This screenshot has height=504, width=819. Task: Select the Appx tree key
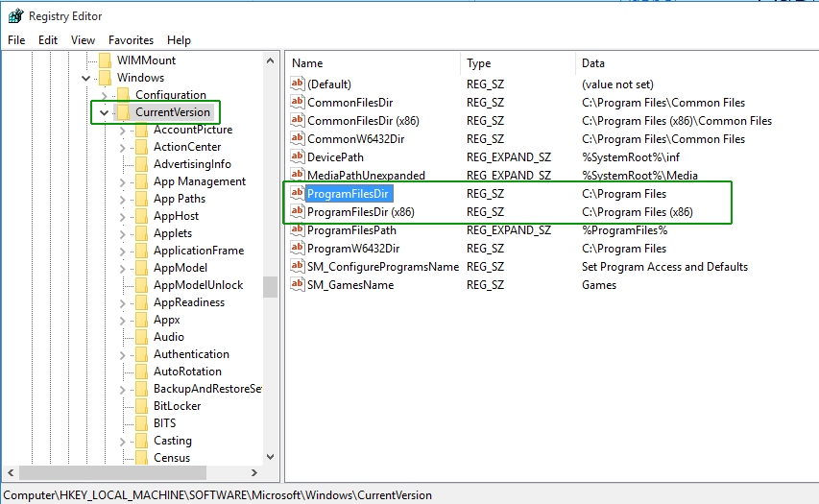[167, 319]
